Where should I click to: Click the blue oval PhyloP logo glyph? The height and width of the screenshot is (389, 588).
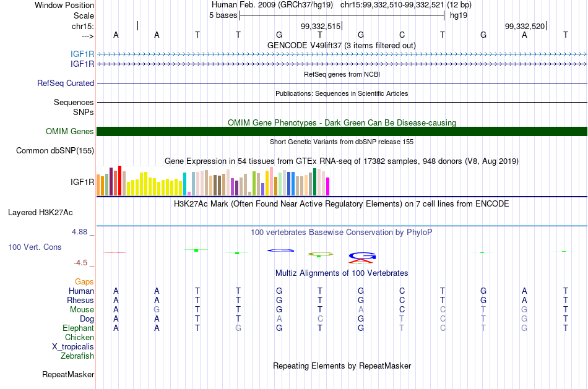tap(280, 250)
